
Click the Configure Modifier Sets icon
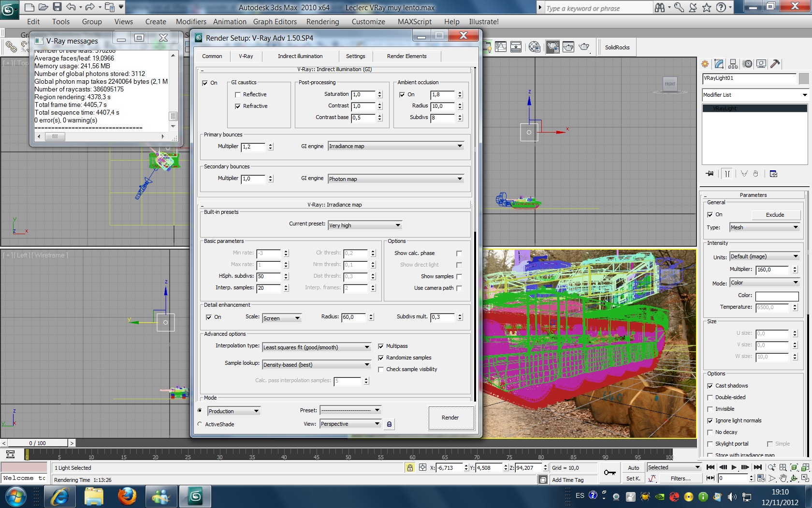pyautogui.click(x=773, y=174)
